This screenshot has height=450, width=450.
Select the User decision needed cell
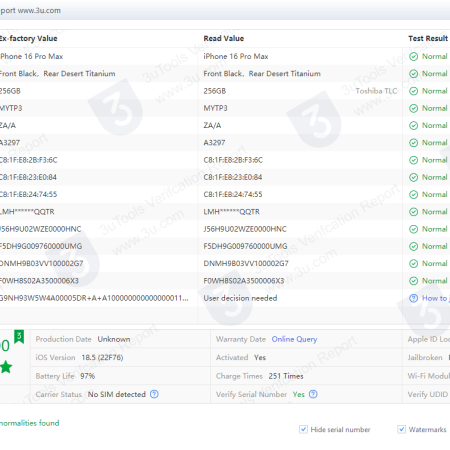(240, 298)
